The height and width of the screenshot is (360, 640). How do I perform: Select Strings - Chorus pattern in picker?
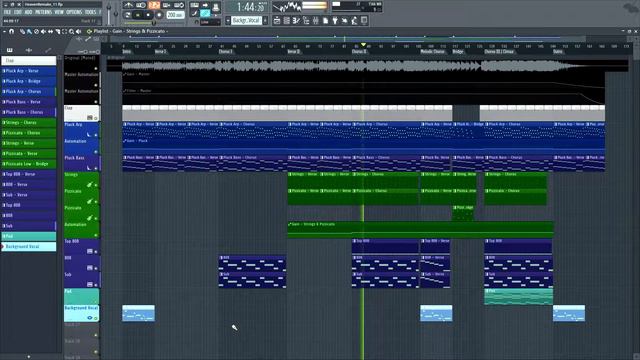pos(29,122)
